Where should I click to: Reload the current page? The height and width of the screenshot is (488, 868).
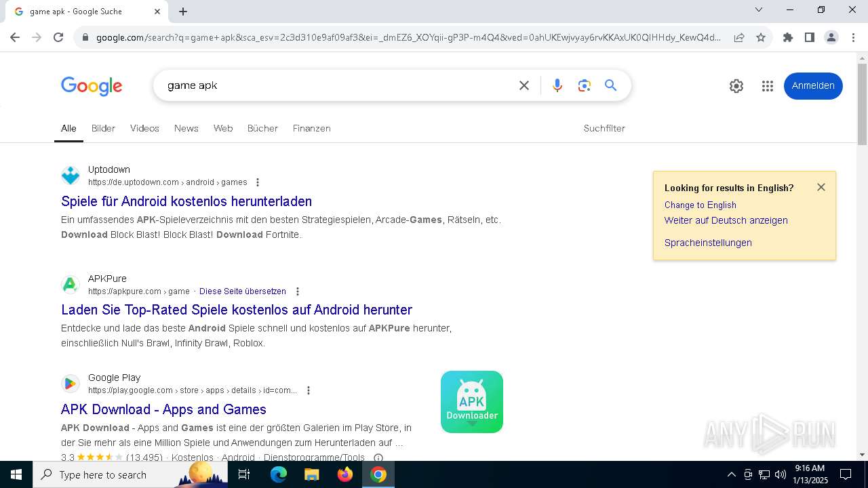(x=58, y=37)
